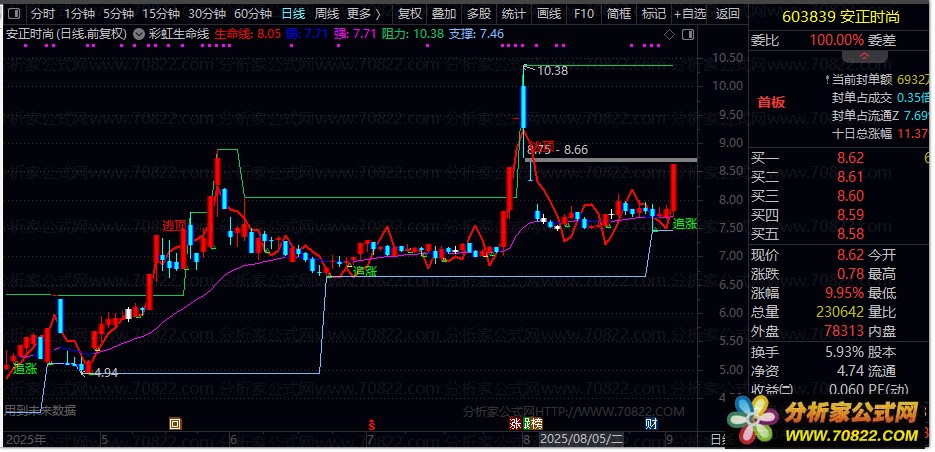Switch chart to 1分钟 period
This screenshot has height=452, width=935.
79,14
